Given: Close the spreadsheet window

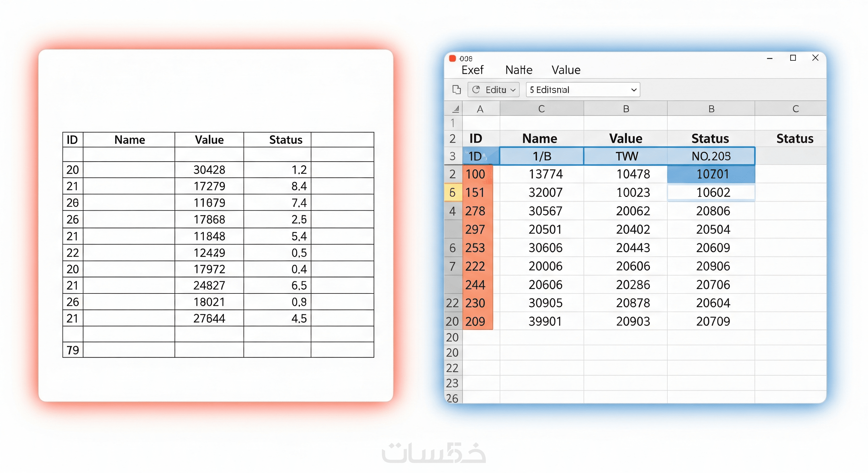Looking at the screenshot, I should click(x=815, y=58).
